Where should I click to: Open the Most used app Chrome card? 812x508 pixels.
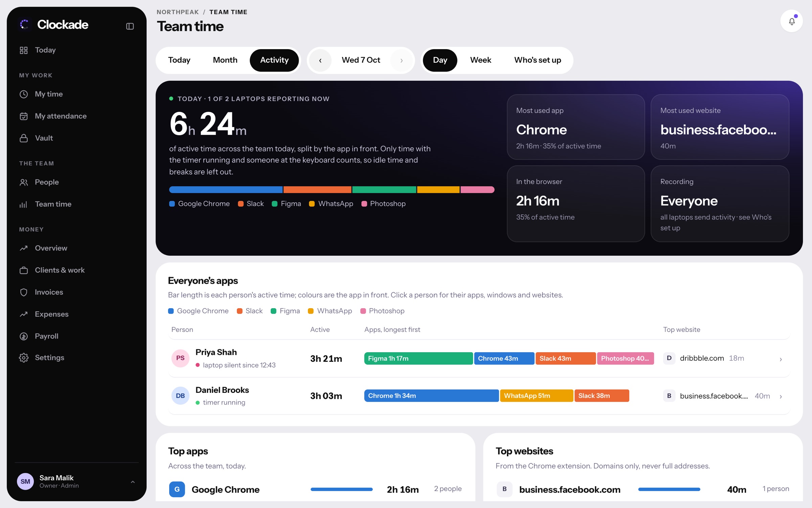pos(576,127)
